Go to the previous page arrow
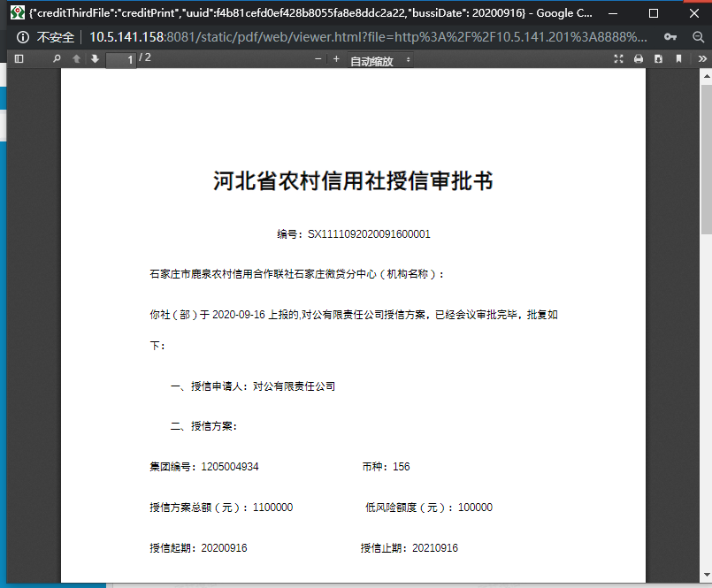Image resolution: width=712 pixels, height=588 pixels. tap(78, 58)
